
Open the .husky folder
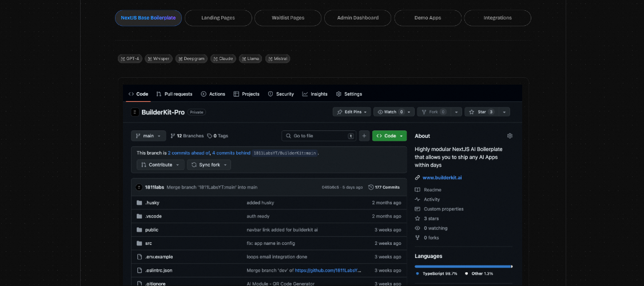(152, 202)
